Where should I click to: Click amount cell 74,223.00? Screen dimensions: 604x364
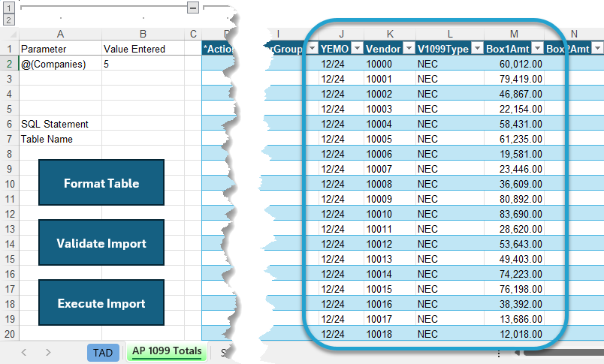[x=514, y=274]
